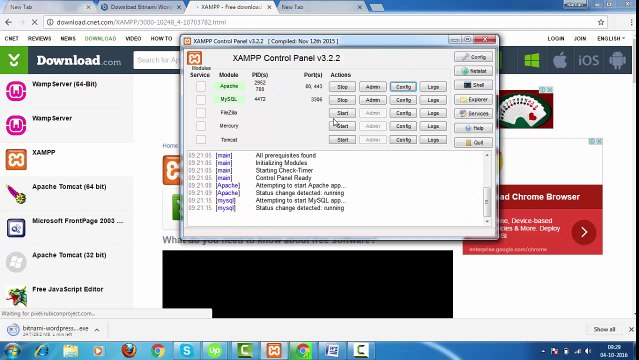The height and width of the screenshot is (360, 639).
Task: Click the WampServer icon in sidebar
Action: pyautogui.click(x=16, y=125)
